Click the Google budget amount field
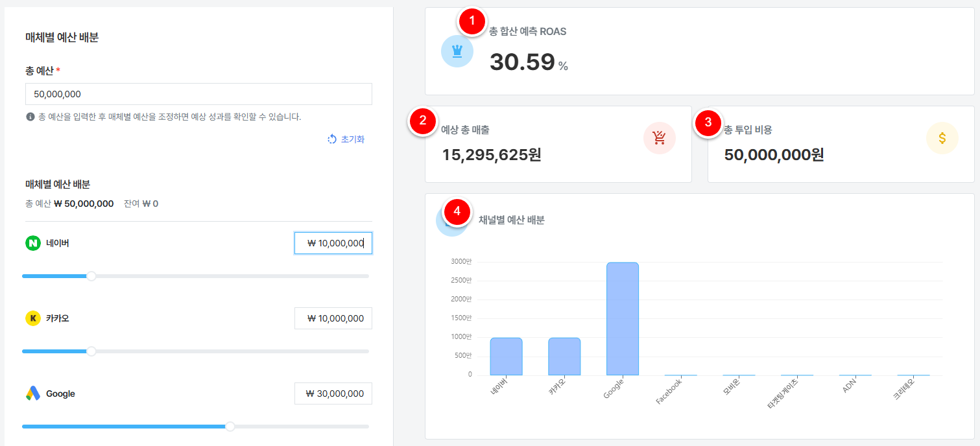980x446 pixels. [x=333, y=393]
